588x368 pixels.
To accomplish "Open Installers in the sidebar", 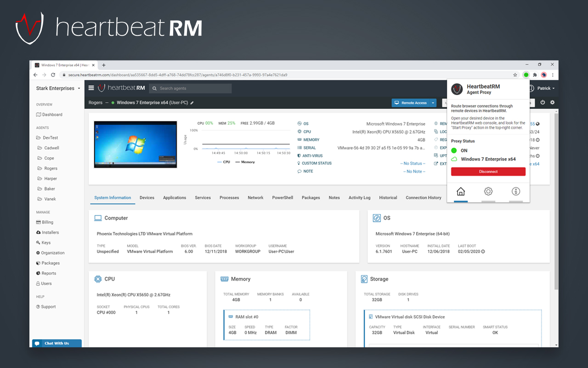I will pyautogui.click(x=47, y=232).
